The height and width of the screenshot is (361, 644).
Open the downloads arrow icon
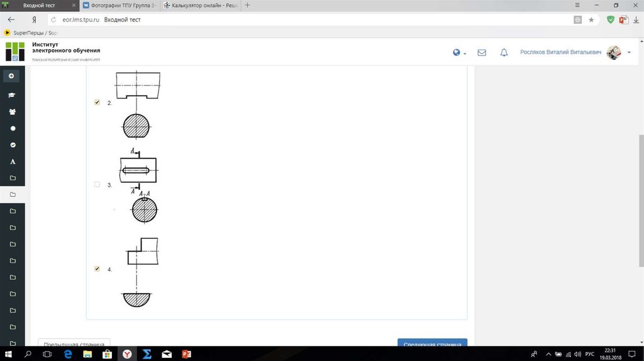coord(636,19)
